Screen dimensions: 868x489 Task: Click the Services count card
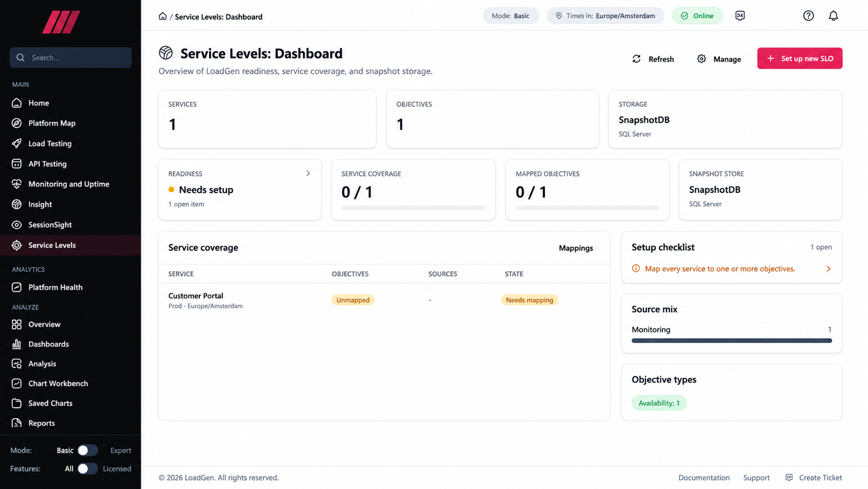pos(267,119)
